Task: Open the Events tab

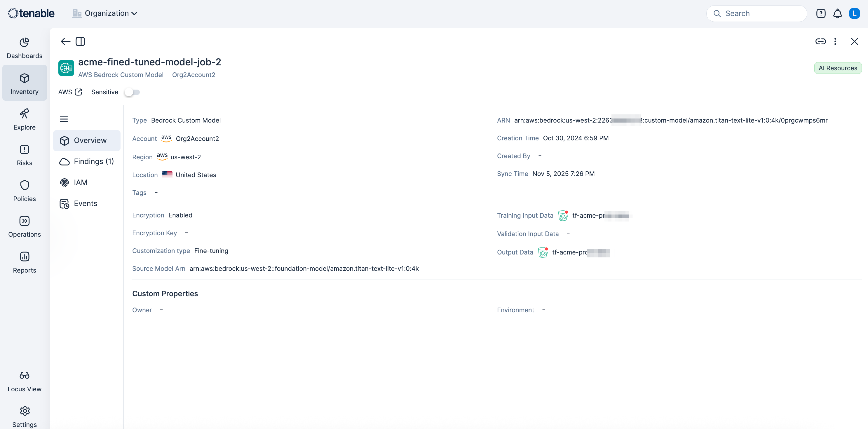Action: [x=85, y=203]
